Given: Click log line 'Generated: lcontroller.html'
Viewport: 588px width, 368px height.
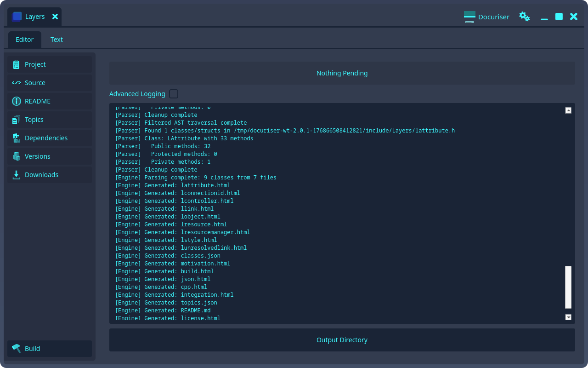Looking at the screenshot, I should (x=175, y=201).
